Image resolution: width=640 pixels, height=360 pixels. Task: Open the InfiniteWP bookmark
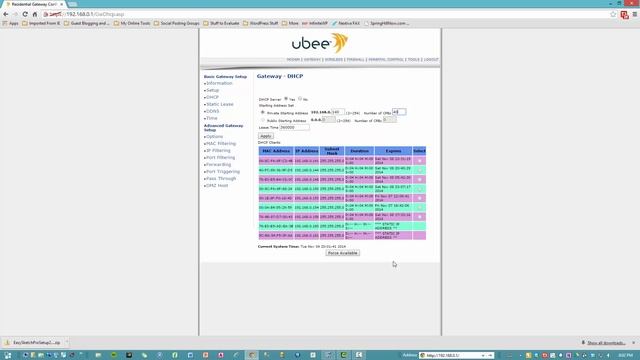(x=315, y=23)
